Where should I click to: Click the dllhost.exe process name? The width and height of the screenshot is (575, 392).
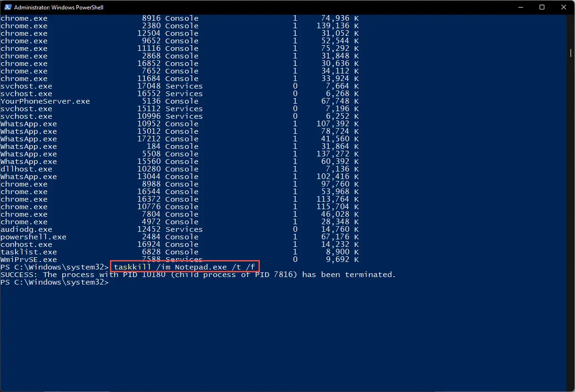point(26,169)
